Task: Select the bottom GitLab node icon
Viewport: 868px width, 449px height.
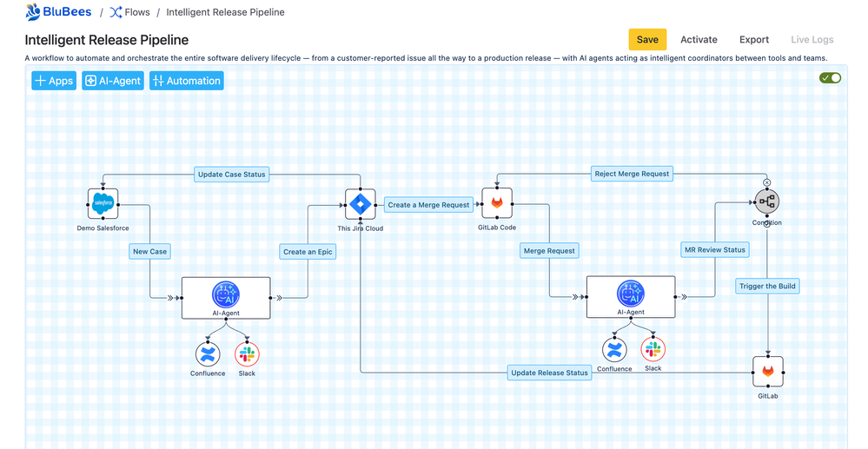Action: 768,372
